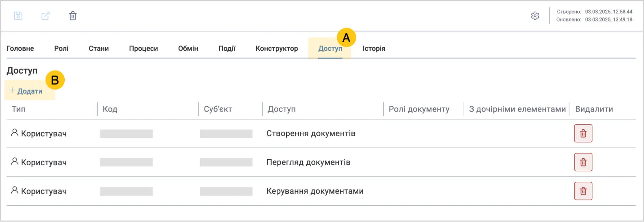Click the Видалити column header
This screenshot has width=644, height=222.
(x=594, y=109)
